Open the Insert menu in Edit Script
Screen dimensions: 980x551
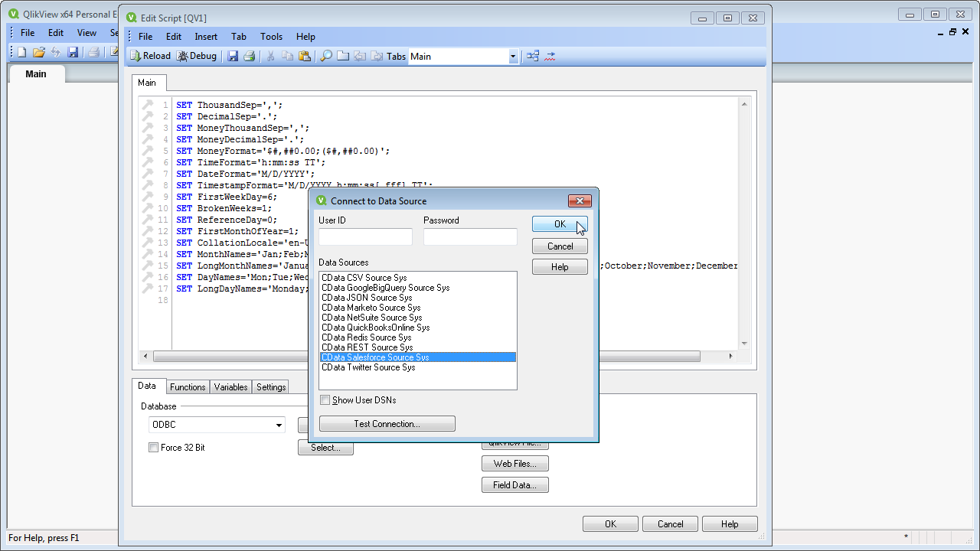tap(205, 37)
